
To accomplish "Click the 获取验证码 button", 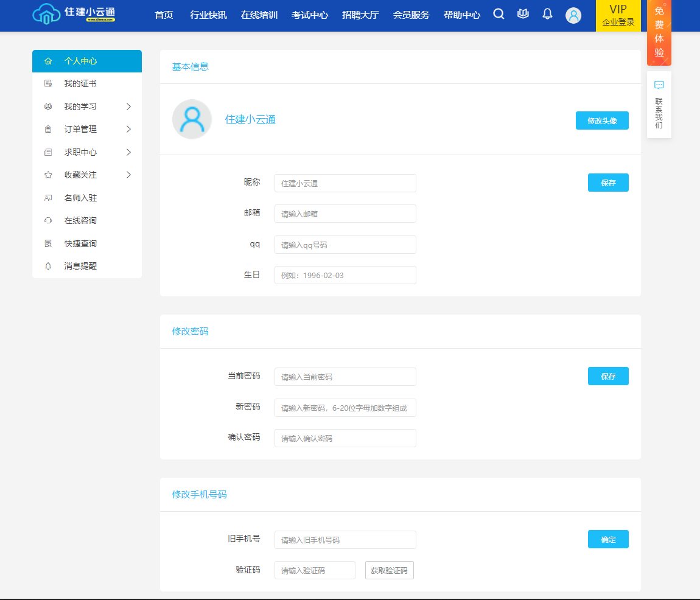I will [389, 571].
